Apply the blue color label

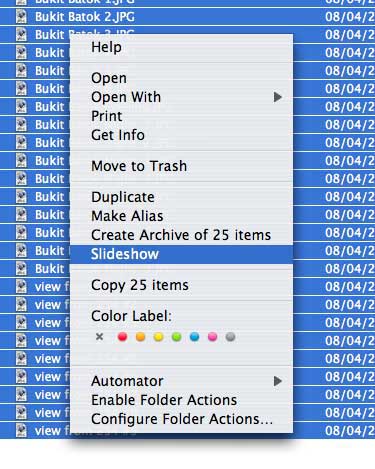point(195,337)
